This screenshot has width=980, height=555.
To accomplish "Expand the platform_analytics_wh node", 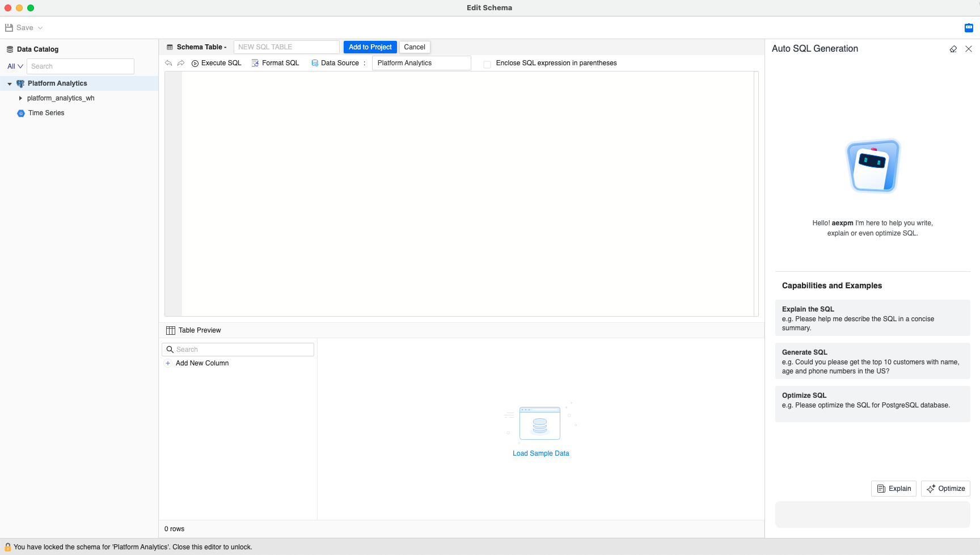I will click(x=20, y=98).
